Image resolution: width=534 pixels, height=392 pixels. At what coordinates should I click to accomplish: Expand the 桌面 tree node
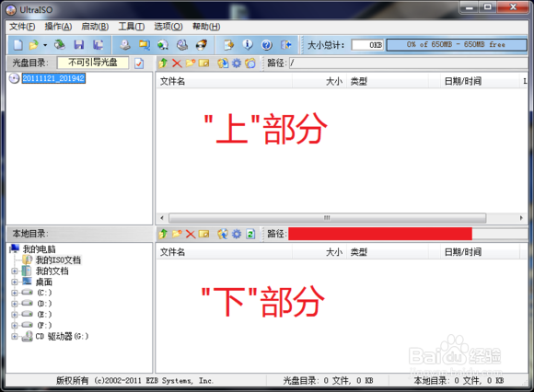click(x=15, y=282)
